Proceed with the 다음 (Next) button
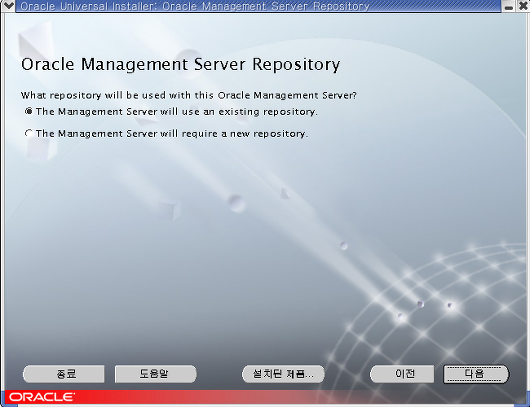This screenshot has height=407, width=530. point(476,374)
